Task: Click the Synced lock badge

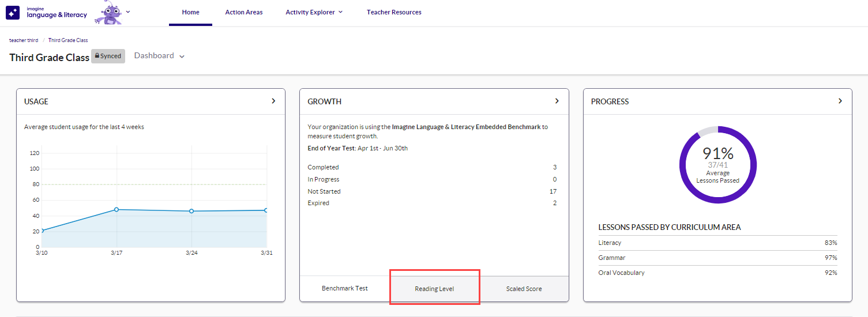Action: click(x=108, y=56)
